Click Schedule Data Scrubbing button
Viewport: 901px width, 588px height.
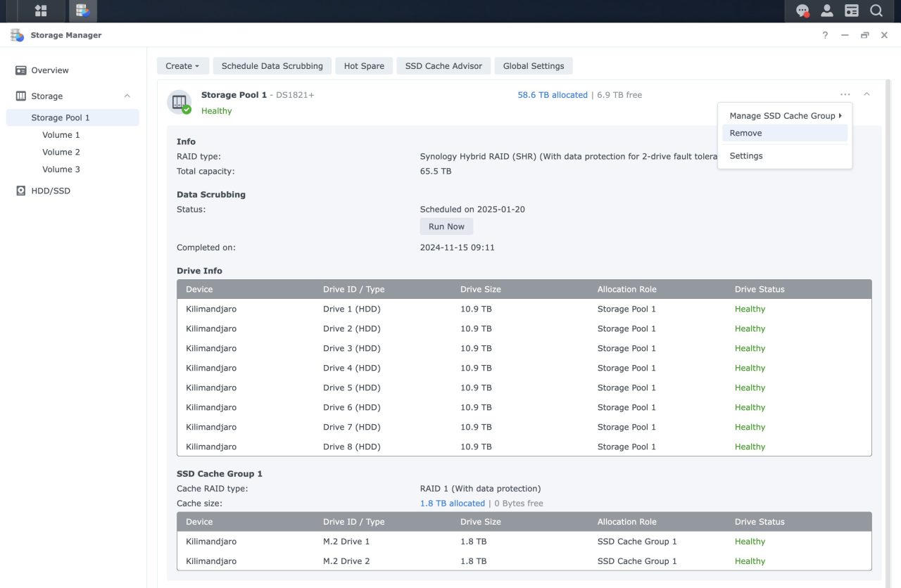click(x=272, y=66)
